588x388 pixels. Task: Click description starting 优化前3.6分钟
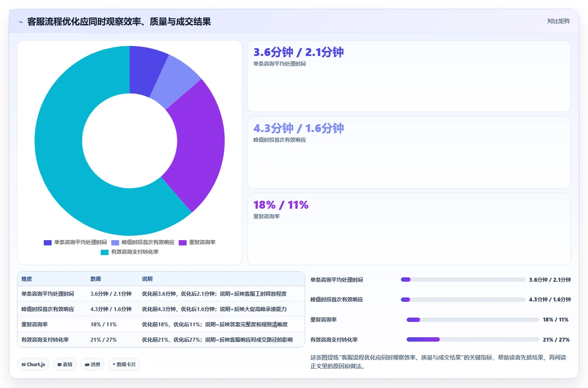[x=214, y=294]
